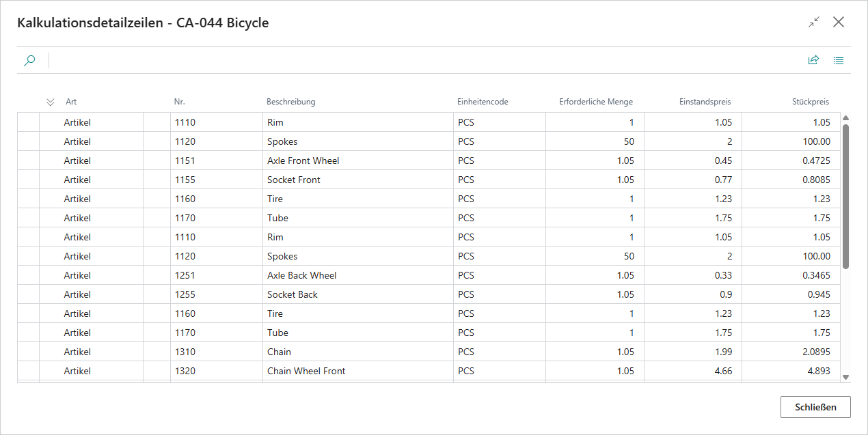Viewport: 868px width, 435px height.
Task: Open the search magnifier icon
Action: 29,61
